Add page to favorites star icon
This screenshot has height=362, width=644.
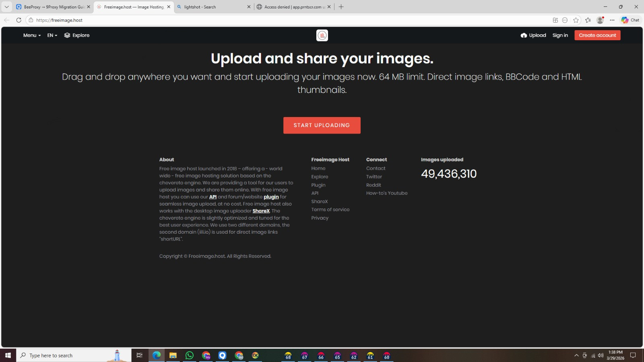(576, 20)
